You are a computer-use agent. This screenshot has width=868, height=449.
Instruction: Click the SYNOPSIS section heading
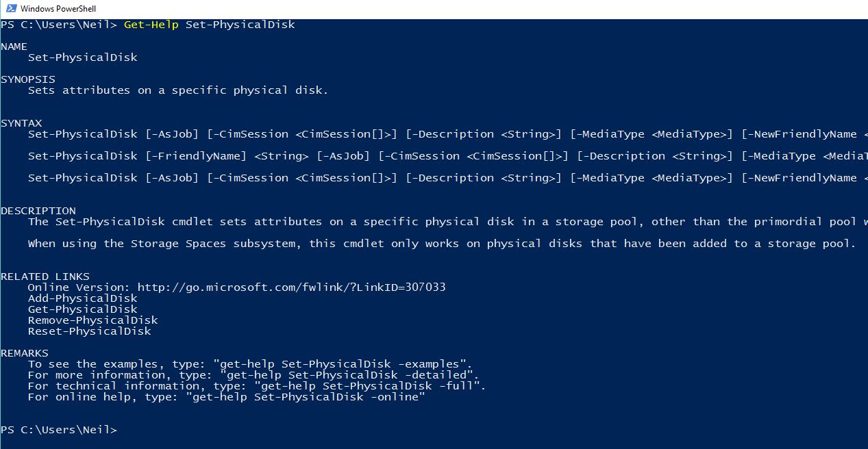tap(27, 79)
